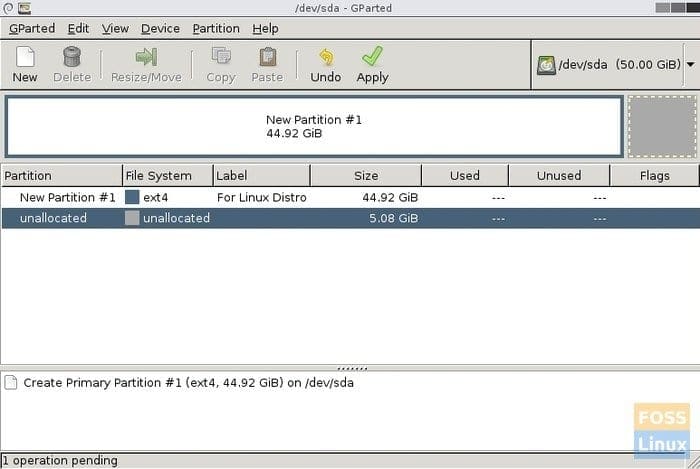Select the unallocated partition row name
Viewport: 700px width, 469px height.
pos(54,218)
